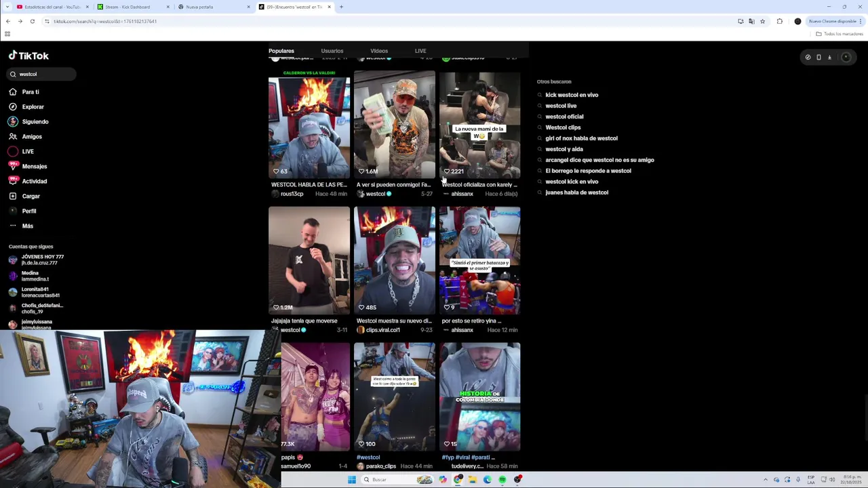The height and width of the screenshot is (488, 868).
Task: Open video 'Jajajaja tenía que moverse'
Action: (309, 261)
